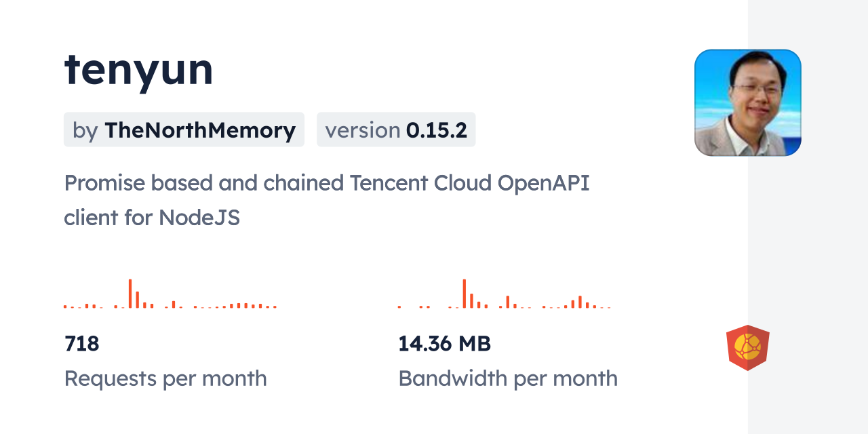The height and width of the screenshot is (434, 868).
Task: Click the jsDelivr logo icon
Action: click(x=747, y=348)
